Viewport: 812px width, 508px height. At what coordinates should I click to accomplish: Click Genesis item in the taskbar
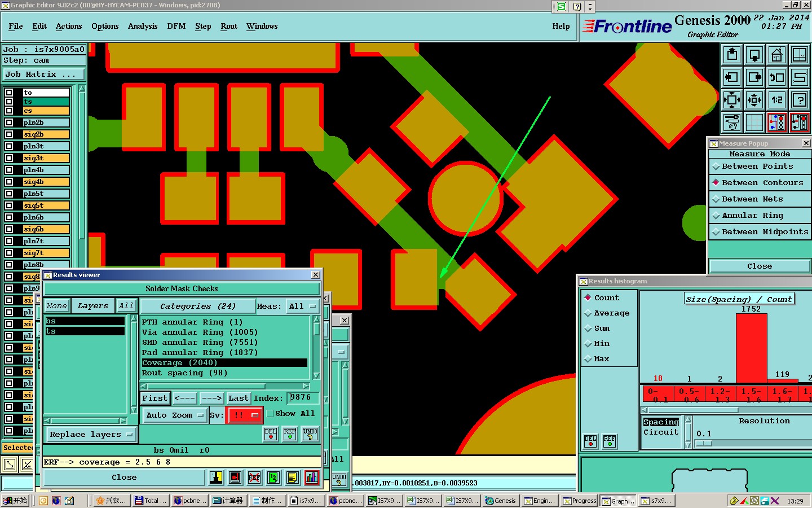[x=501, y=501]
